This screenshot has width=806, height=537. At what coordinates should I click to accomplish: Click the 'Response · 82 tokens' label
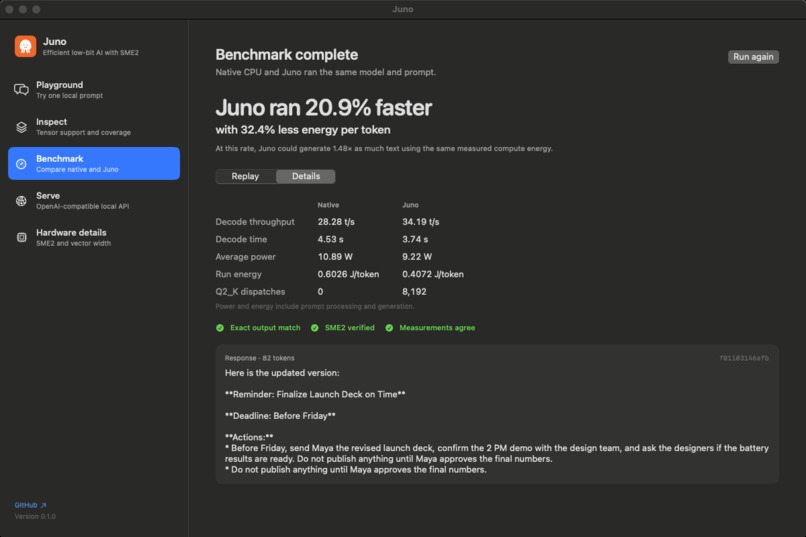point(260,358)
